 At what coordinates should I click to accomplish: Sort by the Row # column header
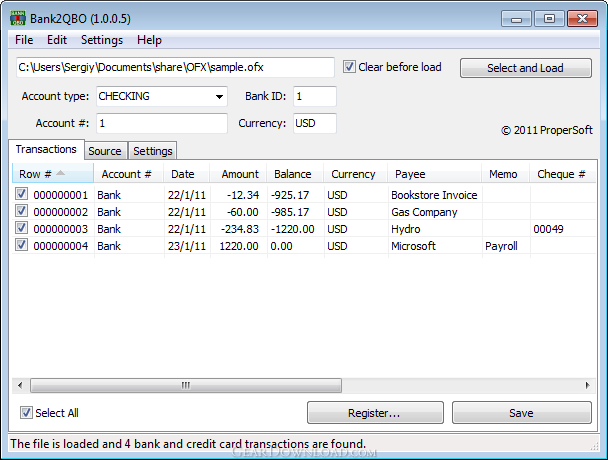click(x=53, y=174)
